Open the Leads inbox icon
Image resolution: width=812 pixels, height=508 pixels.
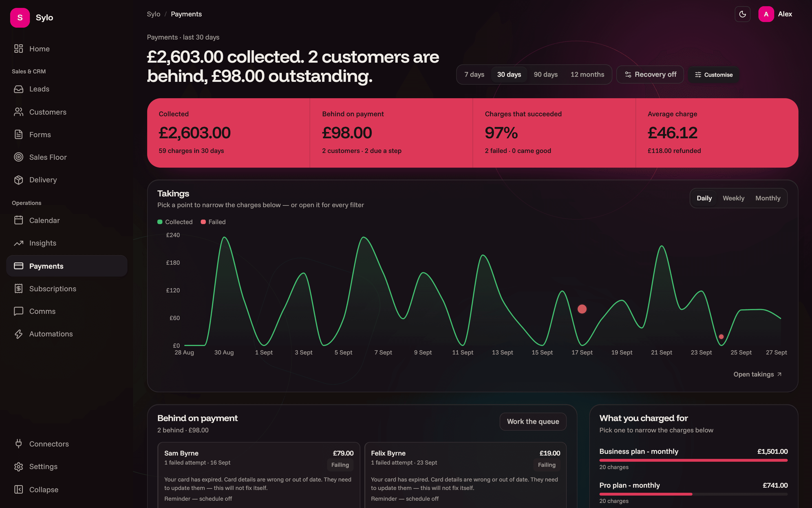tap(18, 89)
